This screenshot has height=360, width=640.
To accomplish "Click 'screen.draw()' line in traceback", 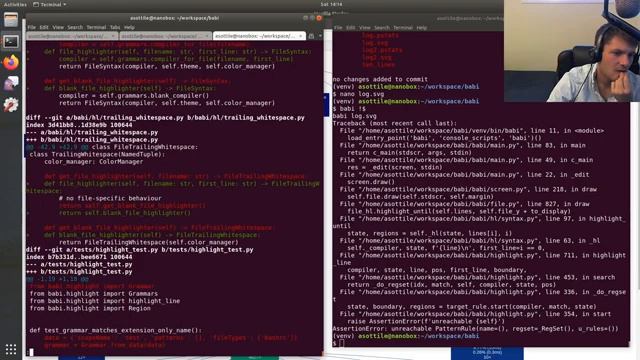I will (371, 182).
